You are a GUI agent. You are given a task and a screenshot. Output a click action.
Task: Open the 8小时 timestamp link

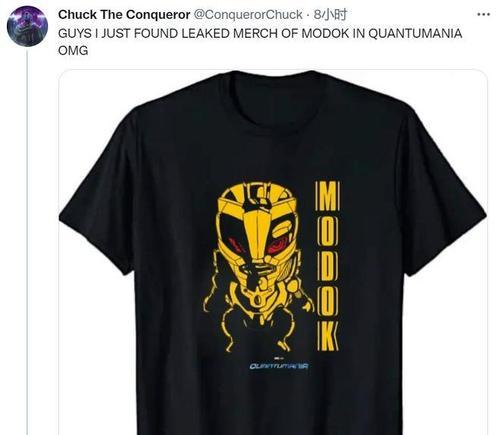point(330,15)
